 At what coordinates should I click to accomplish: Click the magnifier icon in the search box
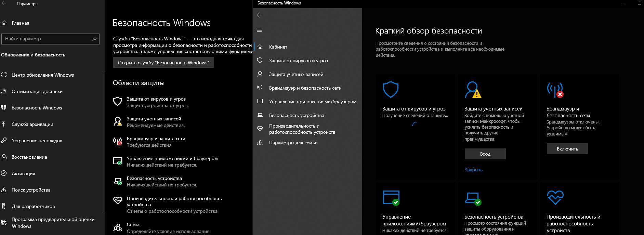94,39
